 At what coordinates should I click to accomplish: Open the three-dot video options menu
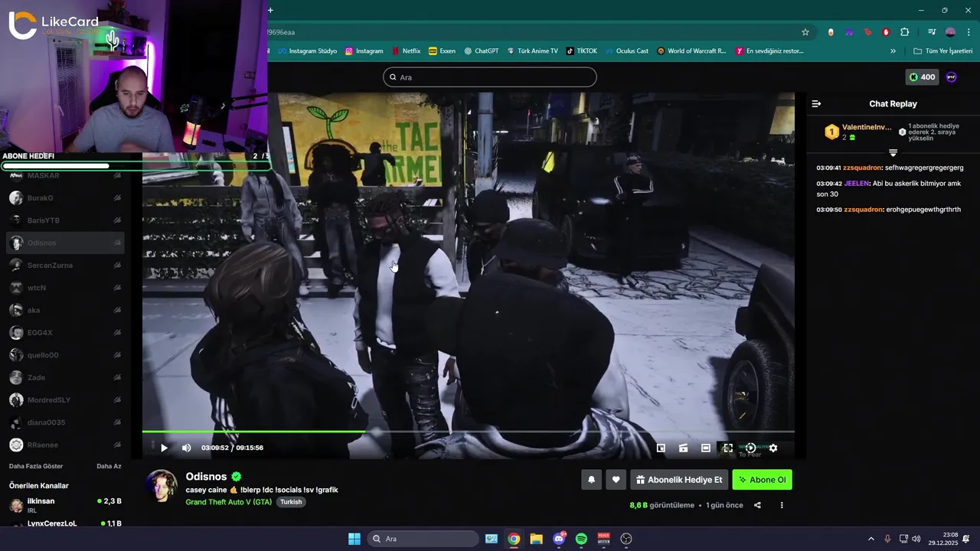(x=782, y=505)
